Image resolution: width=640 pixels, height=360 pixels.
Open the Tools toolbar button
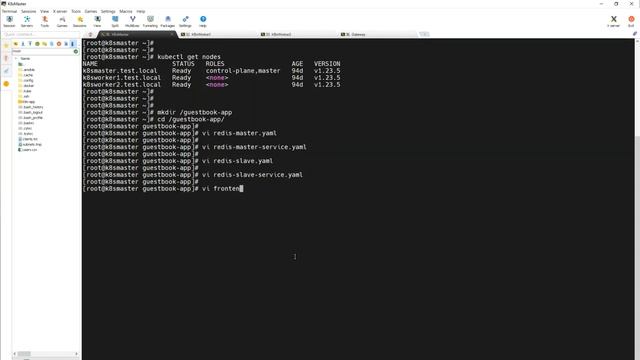[x=44, y=21]
